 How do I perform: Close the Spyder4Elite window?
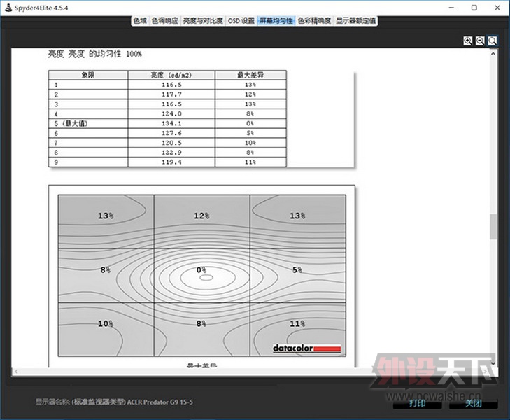pyautogui.click(x=497, y=8)
